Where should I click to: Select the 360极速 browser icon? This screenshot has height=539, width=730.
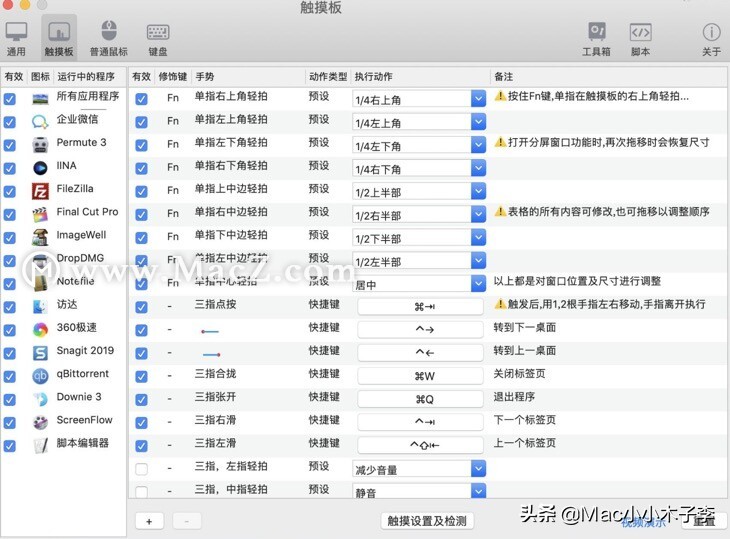click(40, 330)
